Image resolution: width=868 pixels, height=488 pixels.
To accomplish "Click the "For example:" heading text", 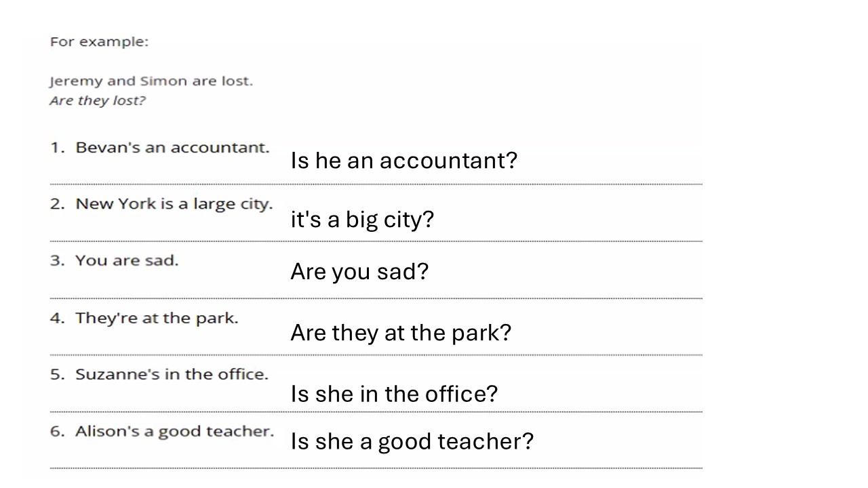I will tap(99, 42).
